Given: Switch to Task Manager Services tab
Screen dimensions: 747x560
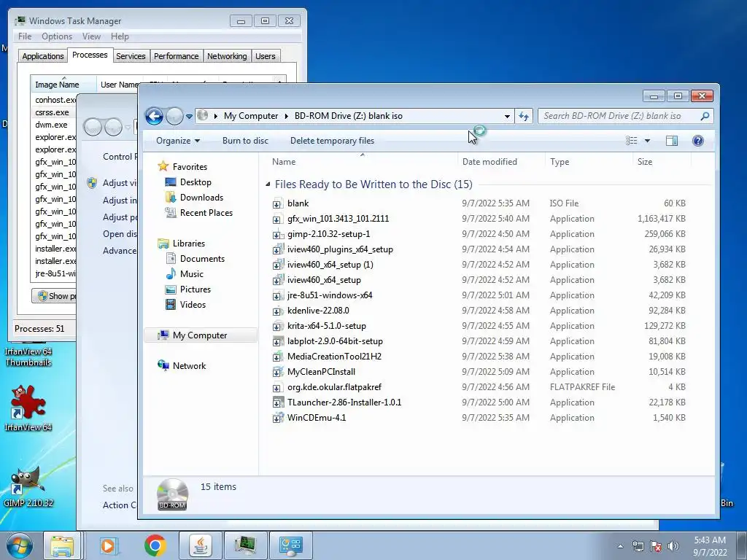Looking at the screenshot, I should pos(131,56).
